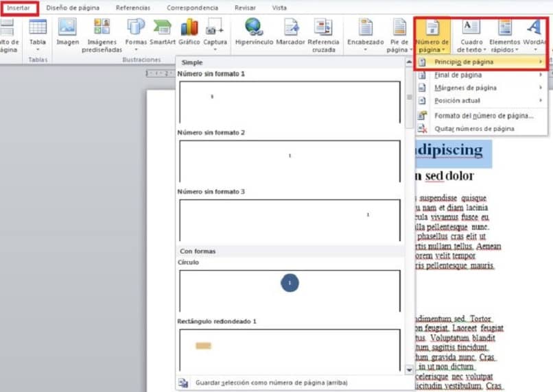Click Guardar selección como número de página
The height and width of the screenshot is (392, 553).
click(272, 382)
